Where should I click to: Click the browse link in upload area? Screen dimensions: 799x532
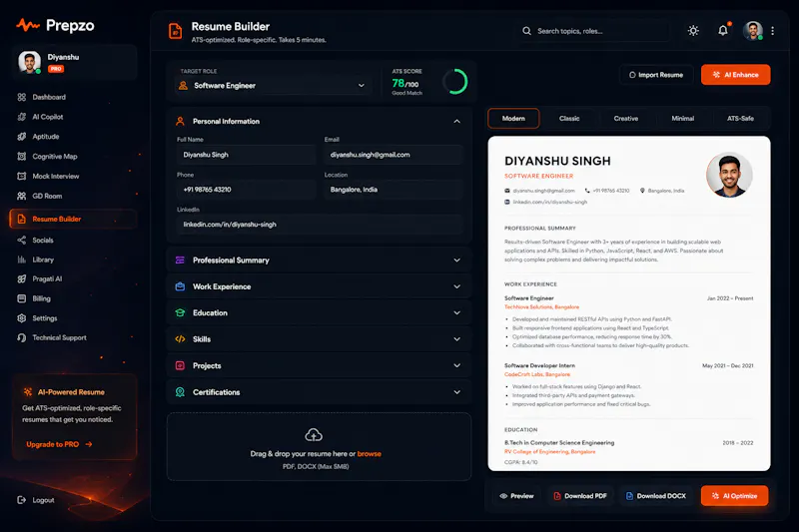369,453
